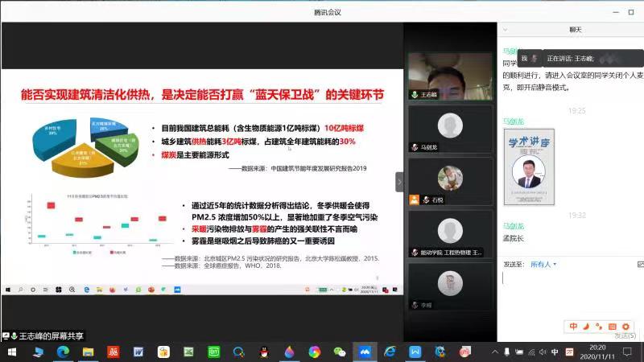Open Microsoft Word from the taskbar
Viewport: 644px width, 362px height.
[138, 352]
